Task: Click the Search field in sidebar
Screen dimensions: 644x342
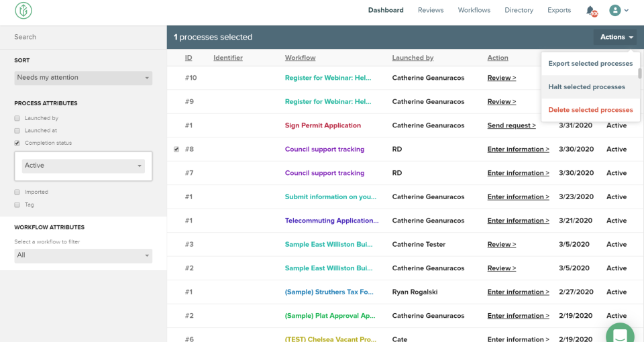Action: [83, 37]
